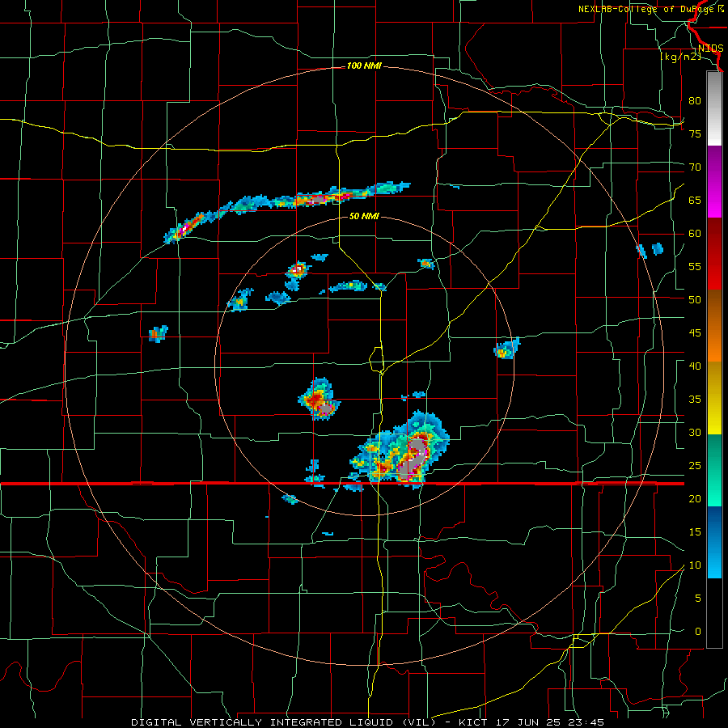Viewport: 728px width, 728px height.
Task: Click the "[kg/m2]" units label
Action: coord(680,57)
